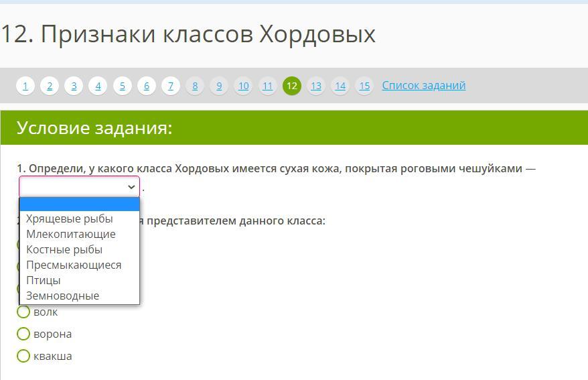Screen dimensions: 588x380
Task: Select task number 13 in pagination
Action: click(316, 86)
